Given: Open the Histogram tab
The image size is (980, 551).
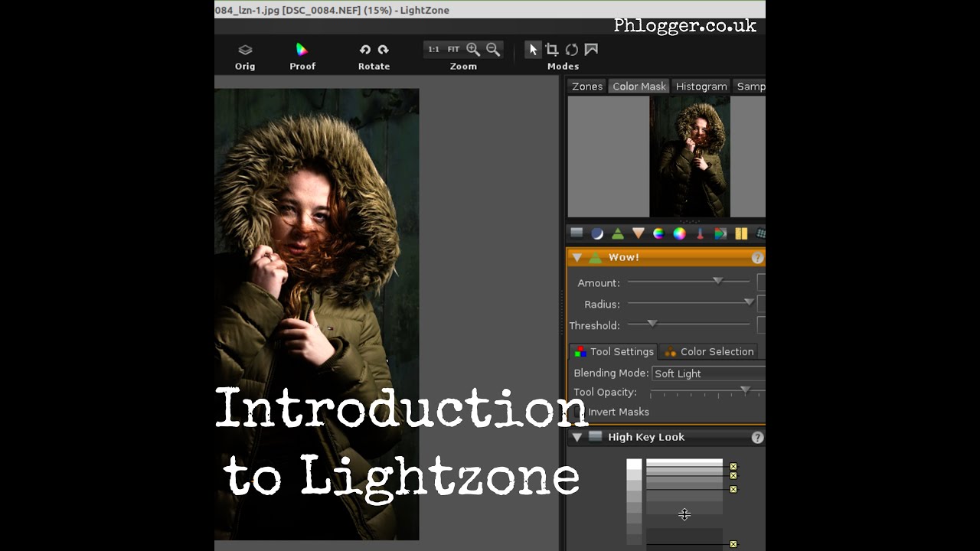Looking at the screenshot, I should [x=701, y=86].
